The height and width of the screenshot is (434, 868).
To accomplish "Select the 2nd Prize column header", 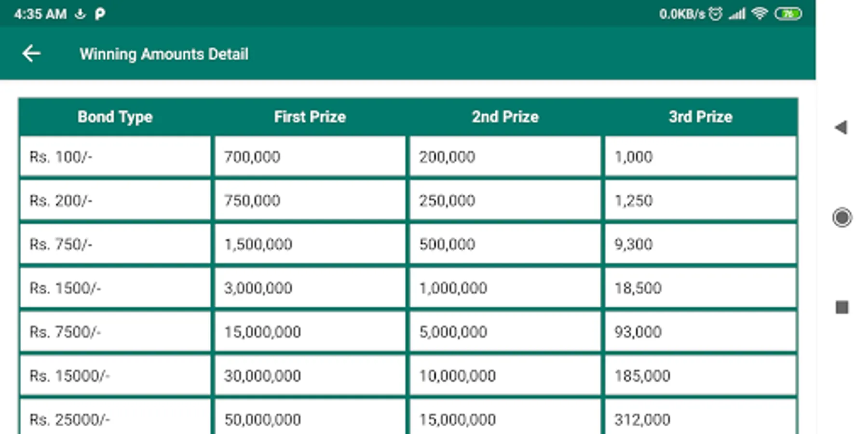I will pyautogui.click(x=505, y=117).
